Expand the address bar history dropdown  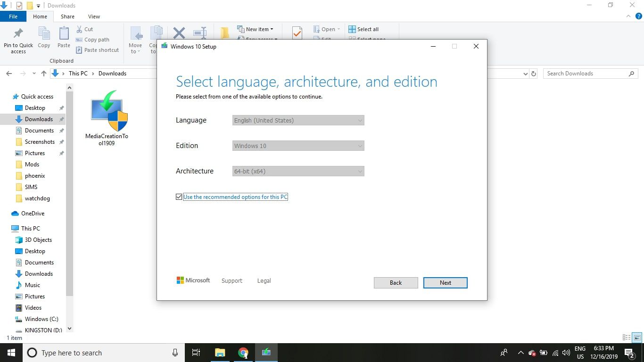click(526, 74)
